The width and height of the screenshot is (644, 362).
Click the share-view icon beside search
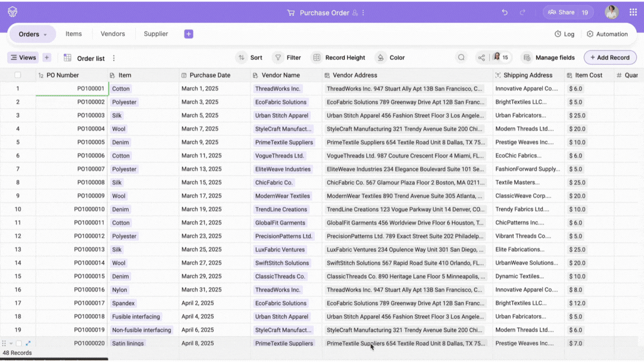click(x=481, y=58)
